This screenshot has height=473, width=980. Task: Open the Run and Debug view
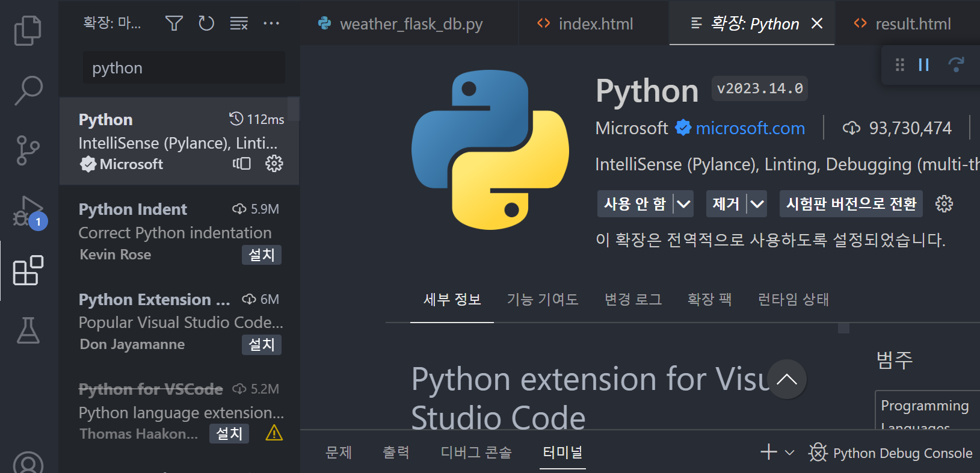pos(28,212)
